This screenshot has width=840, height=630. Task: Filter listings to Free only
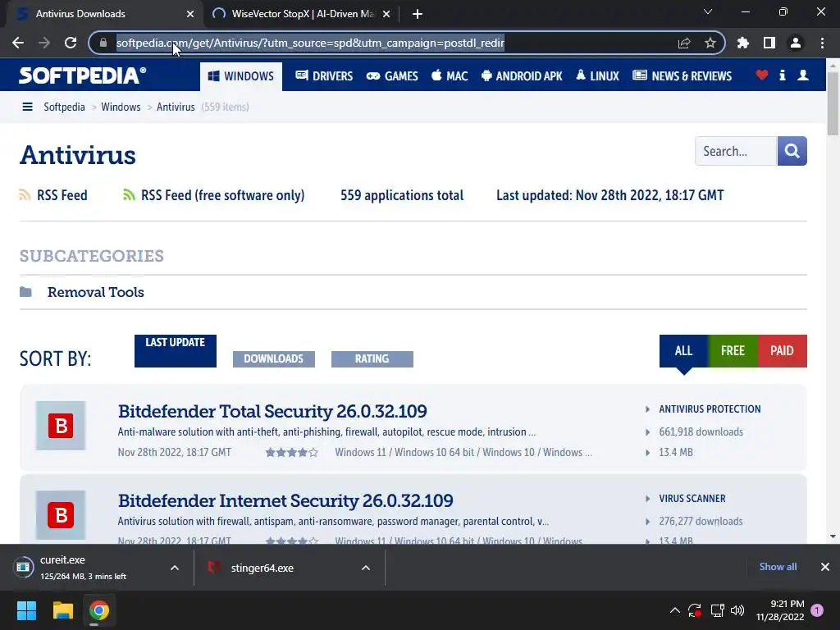point(733,351)
